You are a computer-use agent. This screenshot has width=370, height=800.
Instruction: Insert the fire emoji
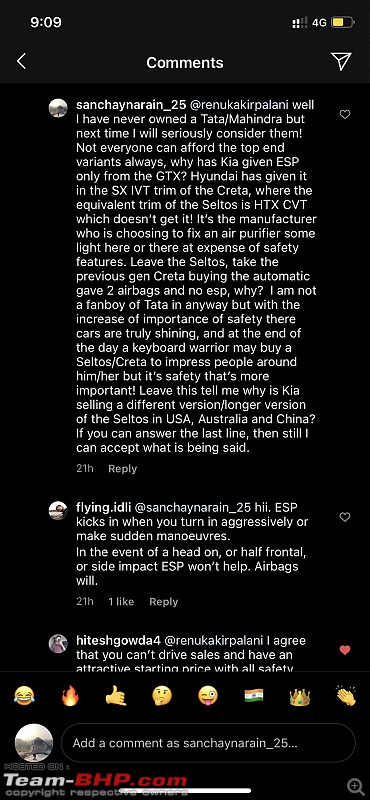[x=70, y=695]
